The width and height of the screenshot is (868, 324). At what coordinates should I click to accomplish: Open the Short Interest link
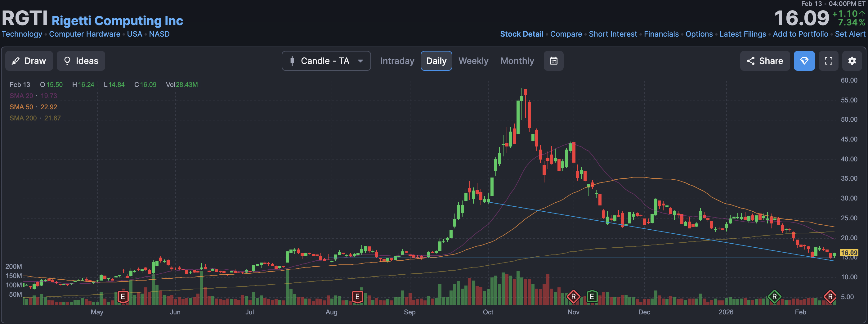coord(613,34)
